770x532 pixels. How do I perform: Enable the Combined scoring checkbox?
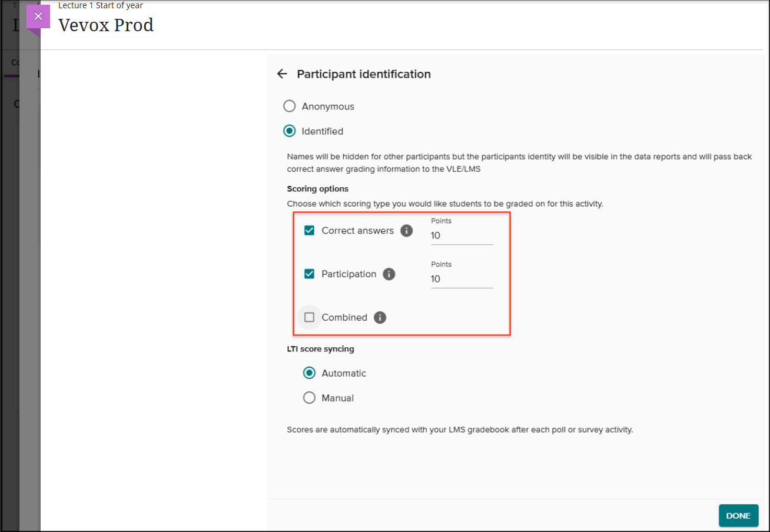pos(309,318)
